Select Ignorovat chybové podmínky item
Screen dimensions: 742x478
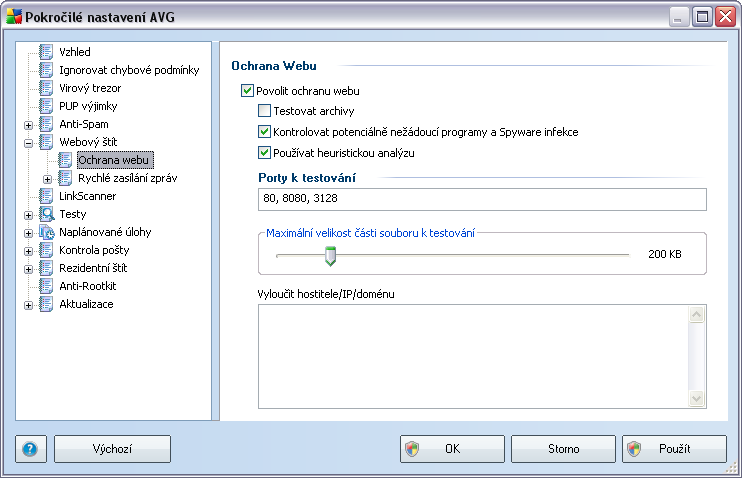[x=129, y=70]
